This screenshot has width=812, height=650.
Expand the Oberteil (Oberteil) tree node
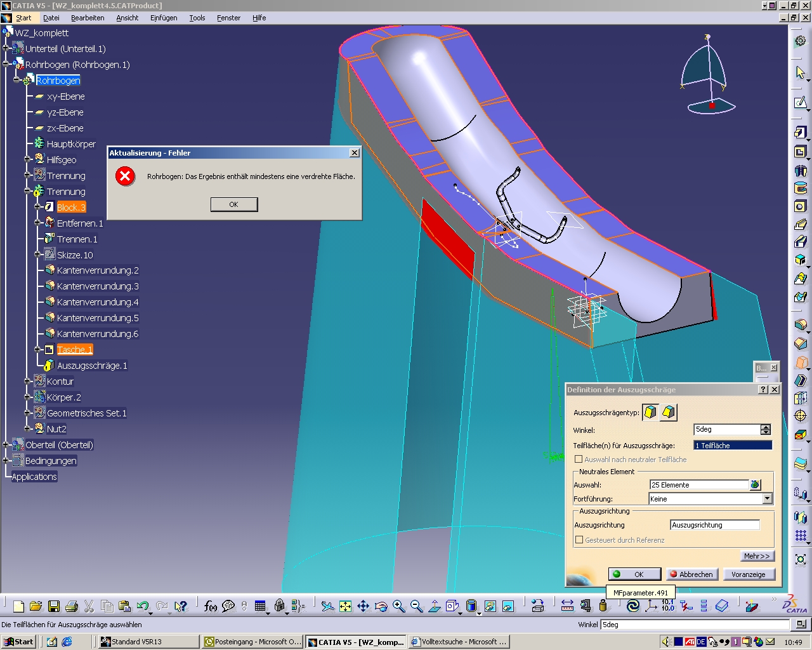(x=5, y=444)
